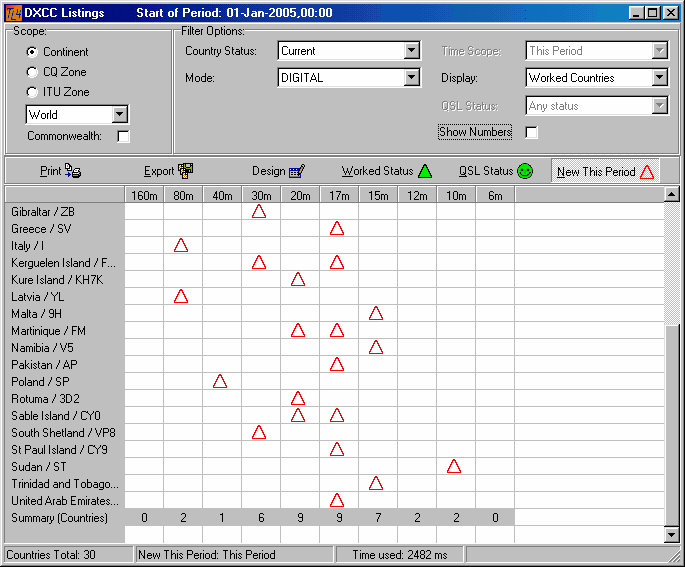Screen dimensions: 685x567
Task: Click South Shetland 30m triangle
Action: [259, 432]
